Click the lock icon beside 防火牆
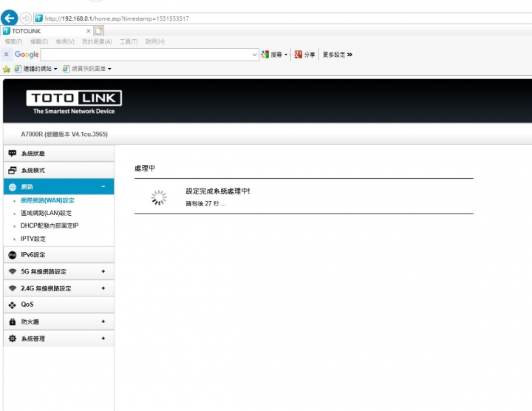The width and height of the screenshot is (532, 411). (13, 322)
